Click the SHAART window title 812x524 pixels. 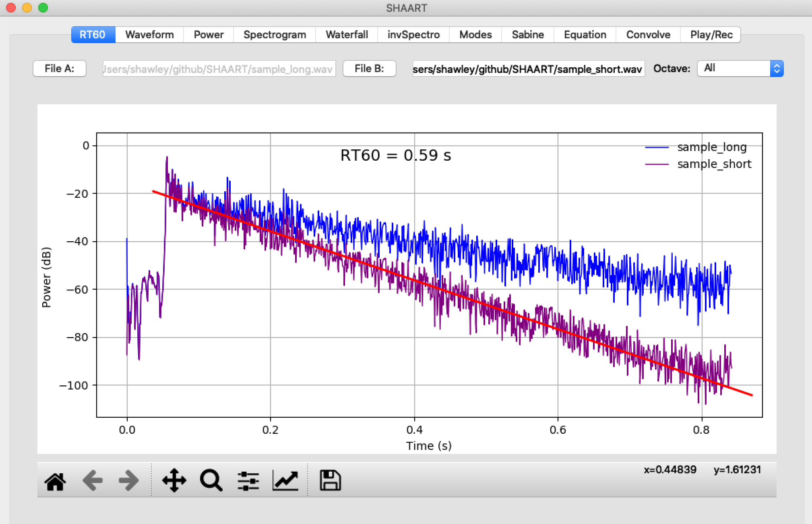(x=406, y=8)
